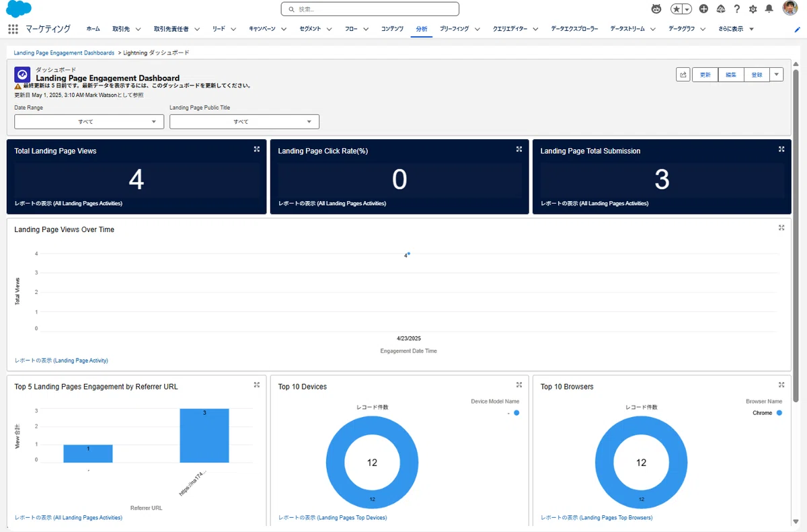Click the Trailhead cloud icon

(x=721, y=9)
